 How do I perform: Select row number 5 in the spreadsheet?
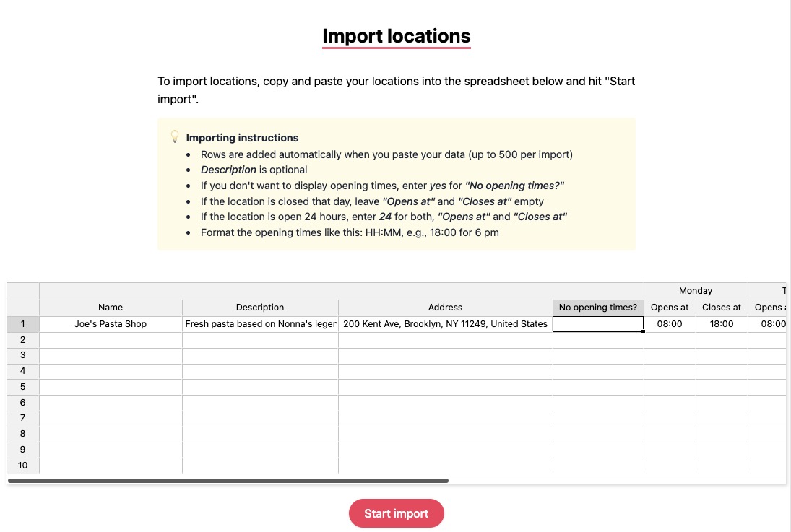tap(22, 387)
